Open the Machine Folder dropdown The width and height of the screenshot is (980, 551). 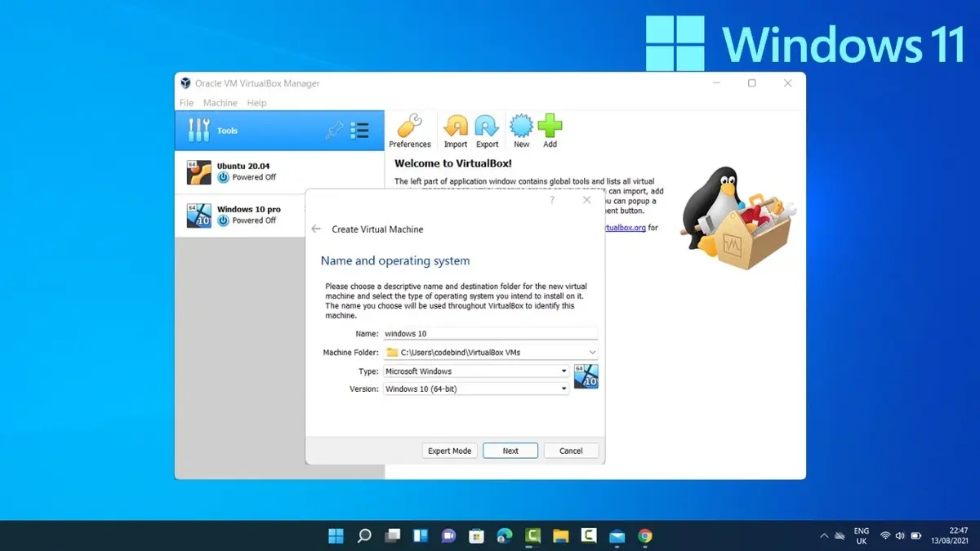(592, 352)
